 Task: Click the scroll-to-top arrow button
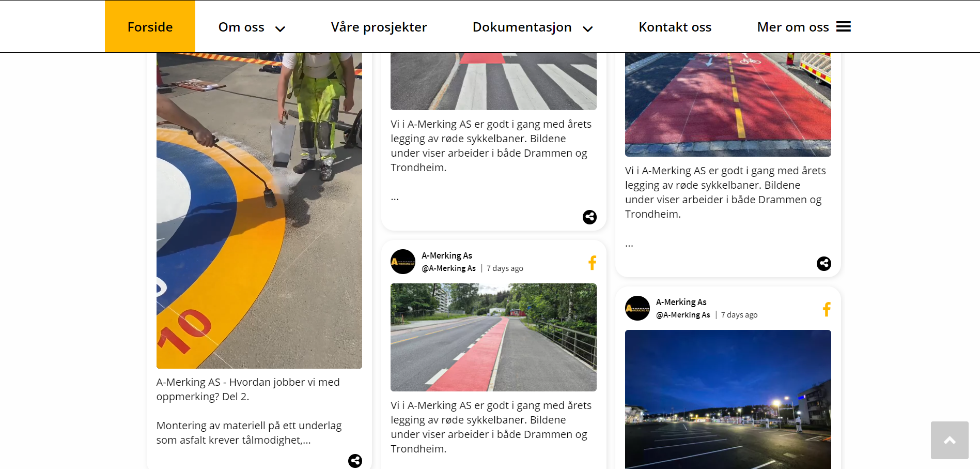[x=950, y=440]
